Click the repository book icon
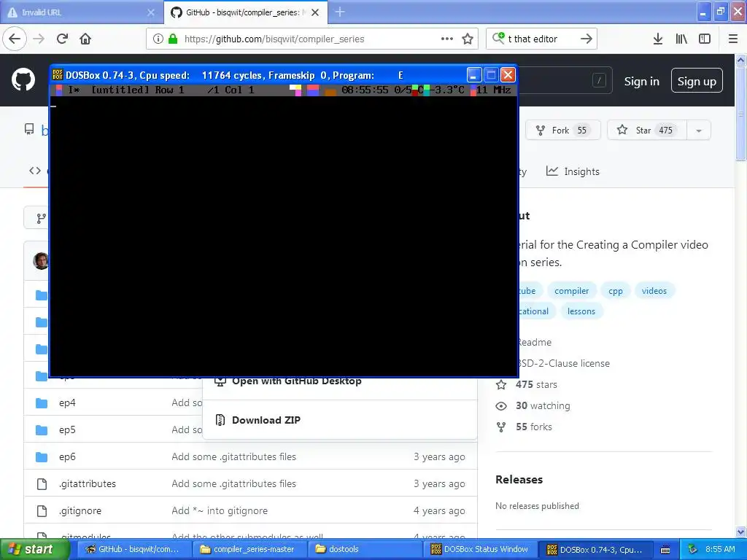The width and height of the screenshot is (747, 560). pyautogui.click(x=29, y=129)
